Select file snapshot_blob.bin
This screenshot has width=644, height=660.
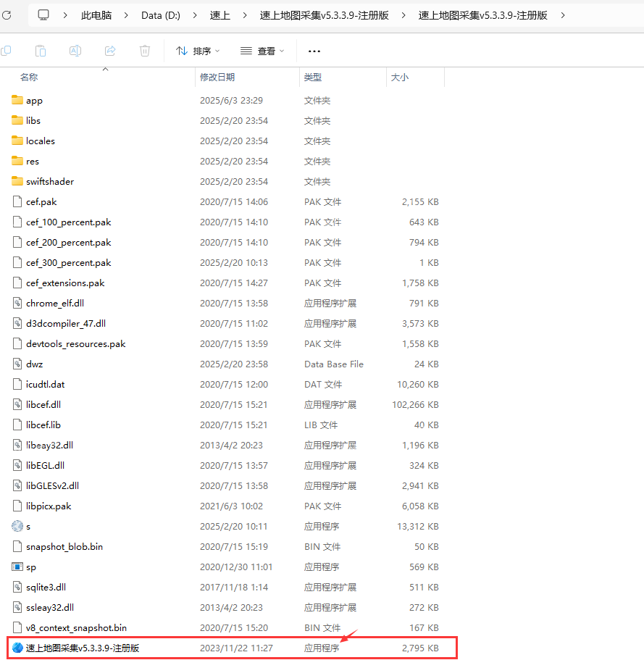64,546
